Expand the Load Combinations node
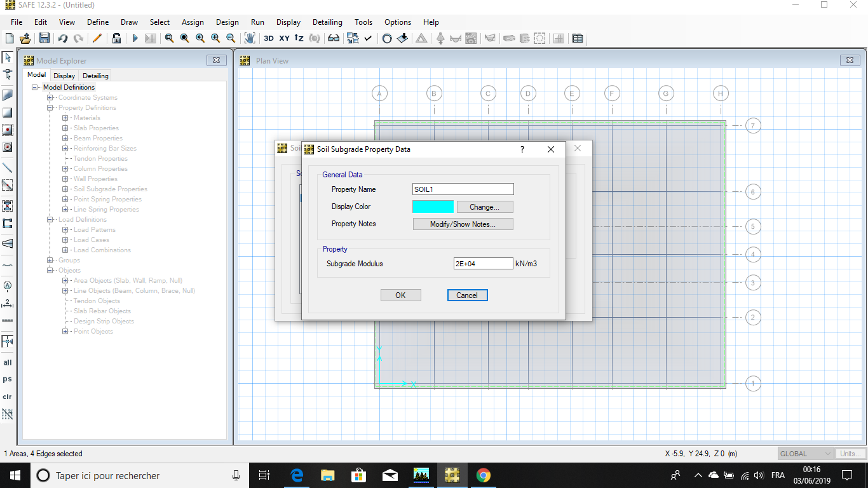868x488 pixels. click(65, 250)
